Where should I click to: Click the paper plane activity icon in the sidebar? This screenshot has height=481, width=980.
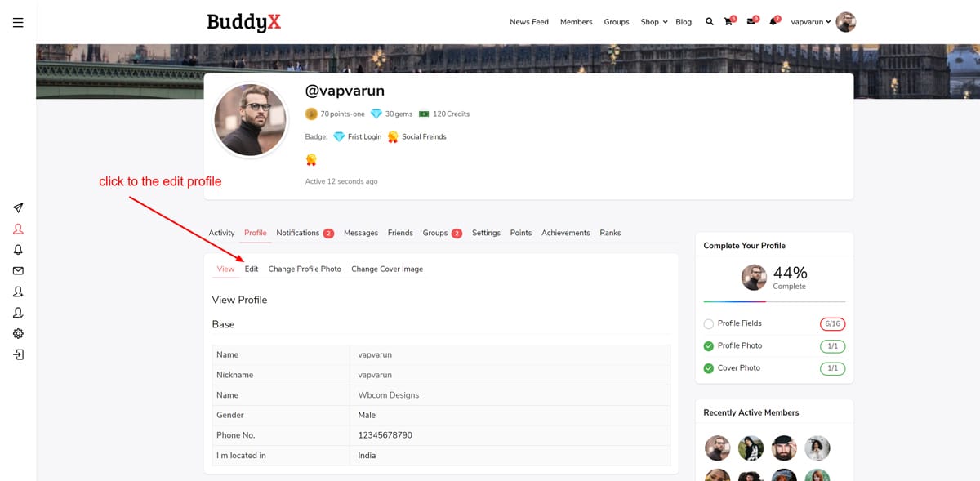click(x=18, y=208)
